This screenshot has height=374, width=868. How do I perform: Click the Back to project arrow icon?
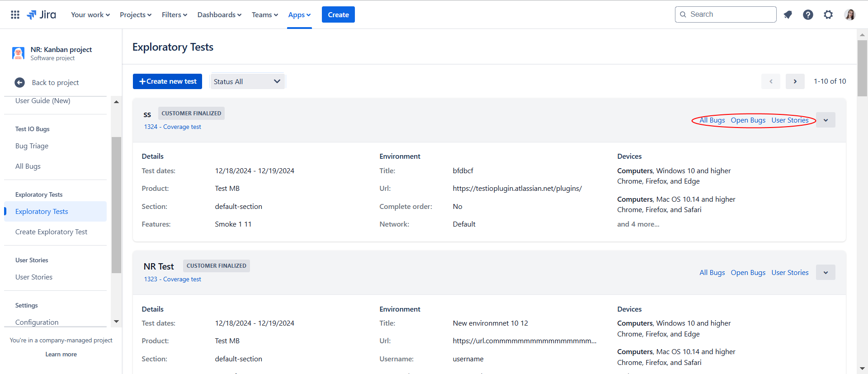click(x=19, y=82)
